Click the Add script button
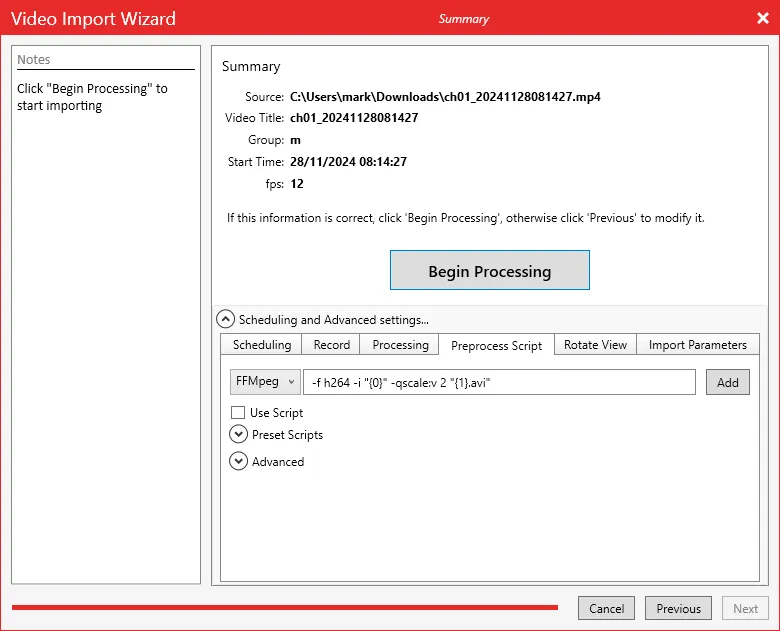Screen dimensions: 780x631 click(727, 382)
